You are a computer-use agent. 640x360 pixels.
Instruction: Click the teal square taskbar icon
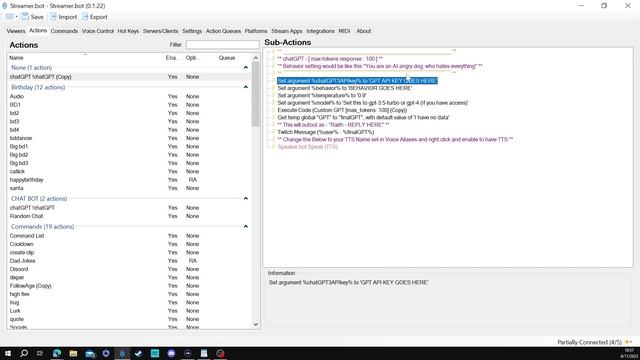155,353
